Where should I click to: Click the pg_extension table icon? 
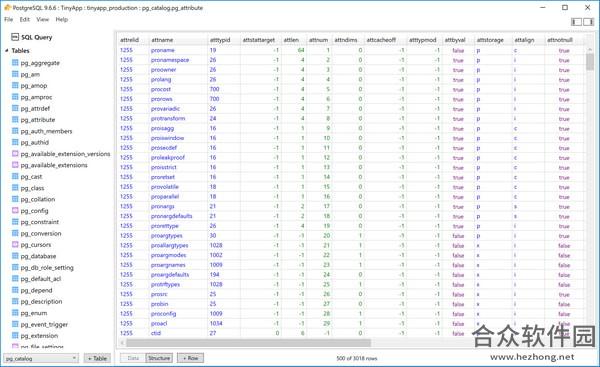coord(15,335)
